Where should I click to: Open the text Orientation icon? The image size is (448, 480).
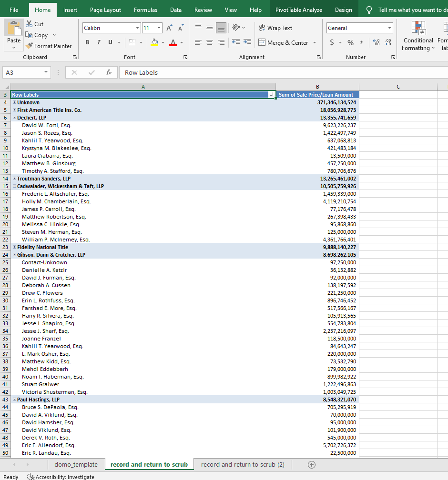tap(235, 28)
